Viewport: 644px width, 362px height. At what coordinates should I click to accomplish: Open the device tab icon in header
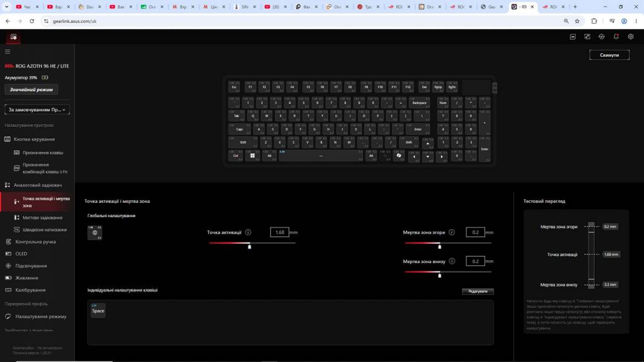coord(13,37)
